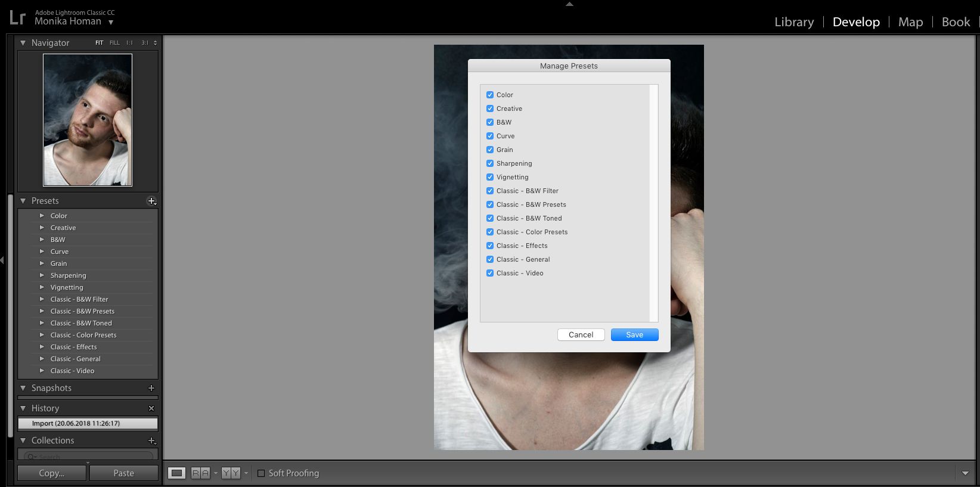Open the Monika Homan identity plate menu
This screenshot has height=487, width=980.
(x=111, y=23)
